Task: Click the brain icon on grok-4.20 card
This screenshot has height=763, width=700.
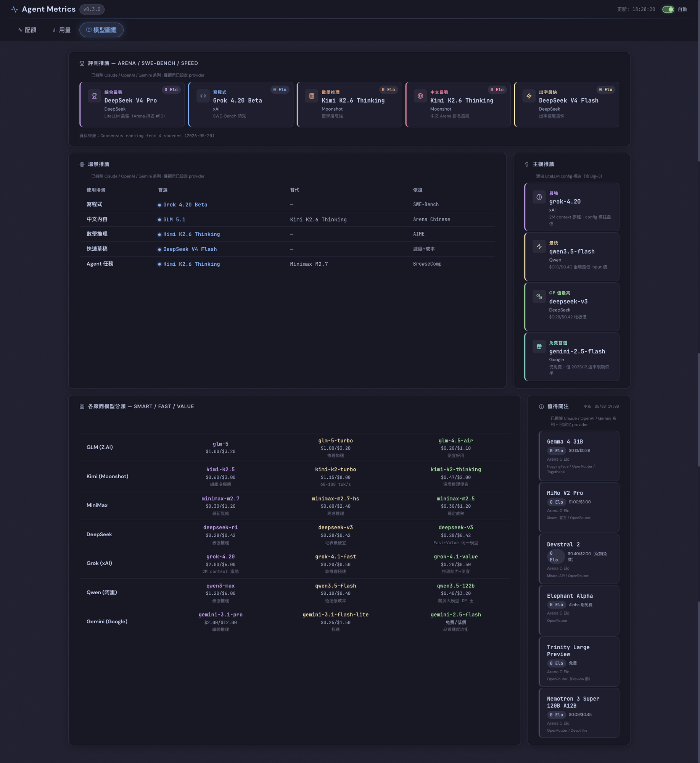Action: [x=539, y=197]
